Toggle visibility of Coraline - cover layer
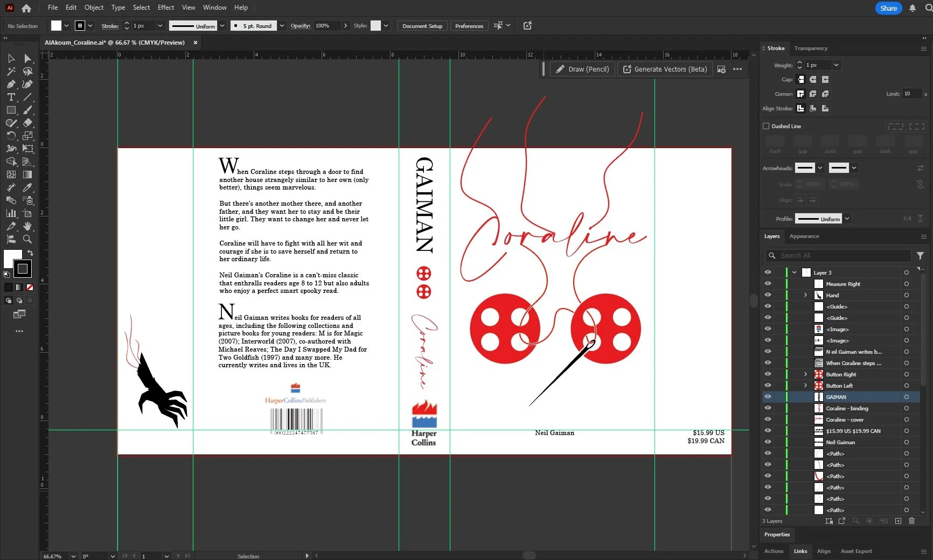 point(768,419)
